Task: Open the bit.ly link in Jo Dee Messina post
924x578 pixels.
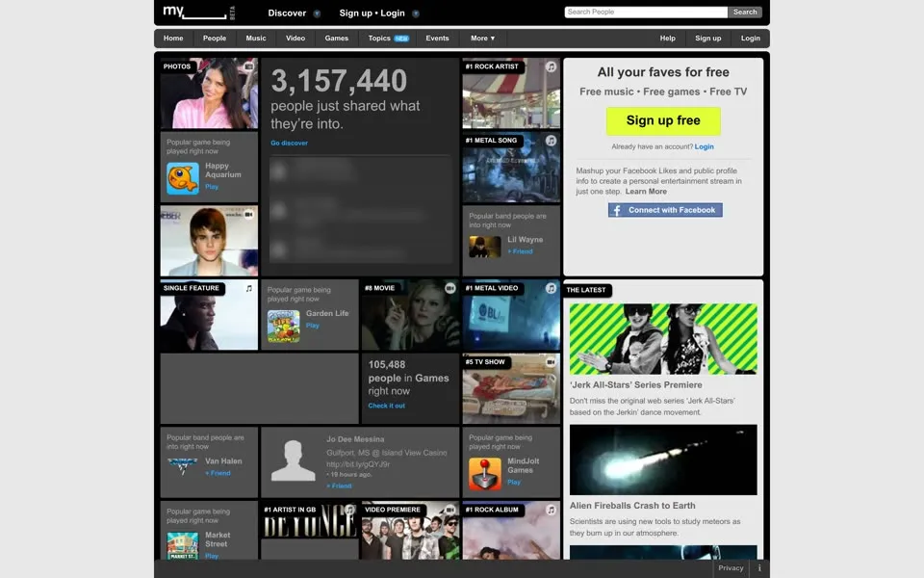Action: pos(358,464)
